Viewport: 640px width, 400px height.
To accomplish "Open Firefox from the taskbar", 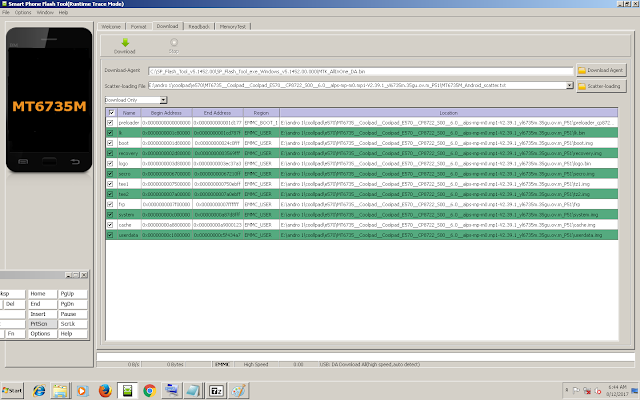I will (105, 391).
